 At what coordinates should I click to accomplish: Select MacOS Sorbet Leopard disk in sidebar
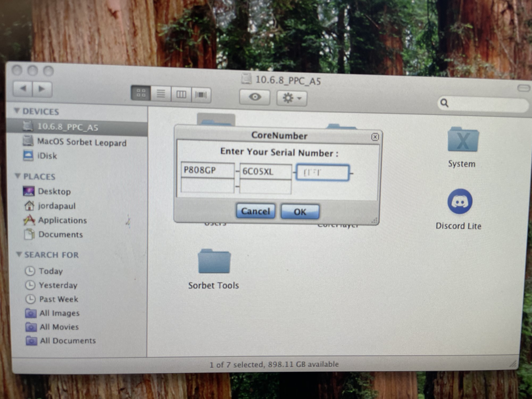[x=81, y=142]
